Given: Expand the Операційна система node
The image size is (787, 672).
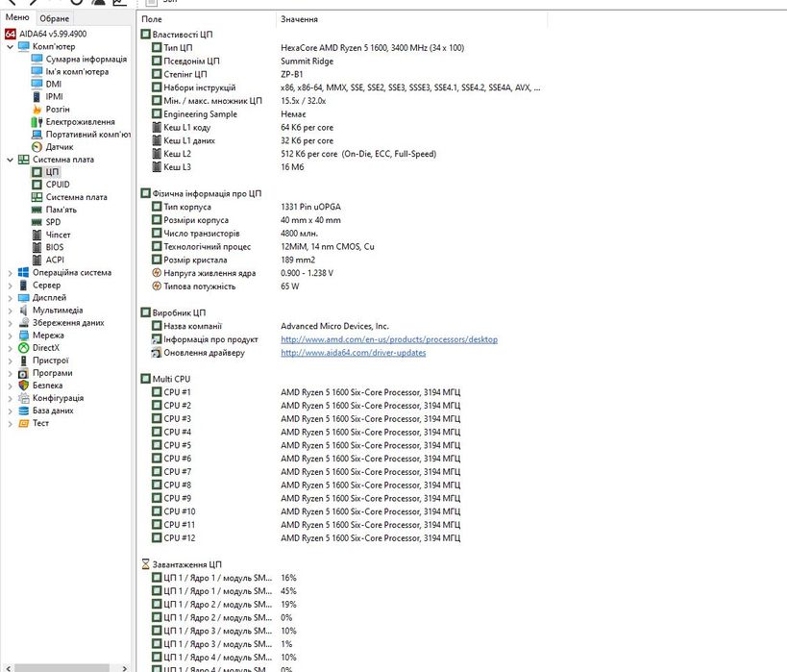Looking at the screenshot, I should (x=10, y=273).
